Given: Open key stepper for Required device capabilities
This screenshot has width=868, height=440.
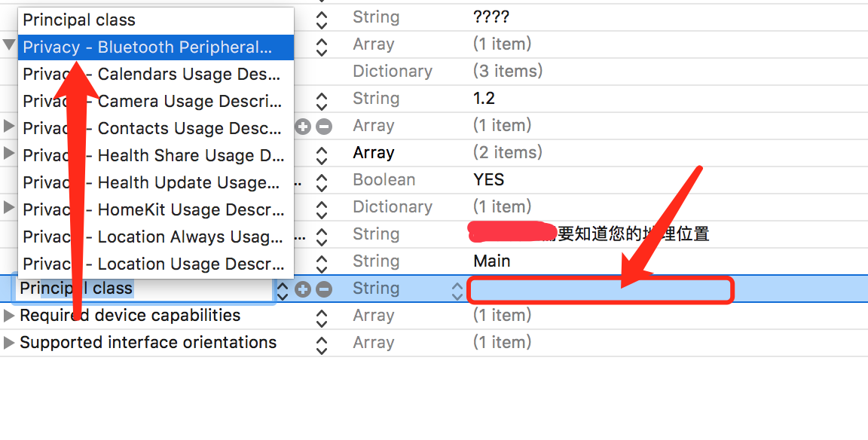Looking at the screenshot, I should (322, 318).
